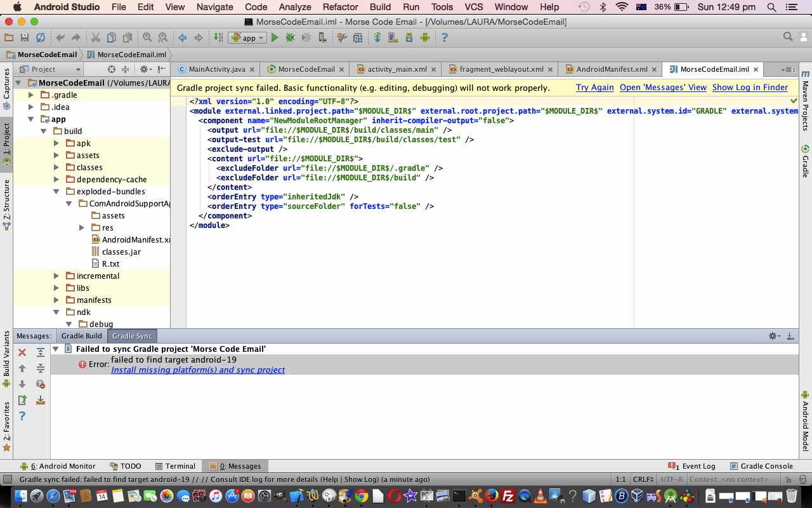Click Show Log in Finder link
This screenshot has width=812, height=508.
750,88
